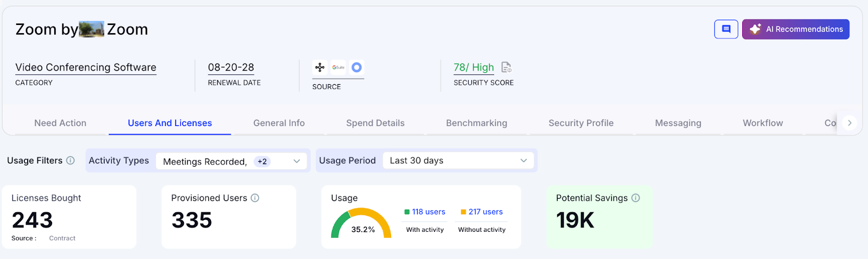This screenshot has width=868, height=259.
Task: Open the 217 users without activity link
Action: coord(486,212)
